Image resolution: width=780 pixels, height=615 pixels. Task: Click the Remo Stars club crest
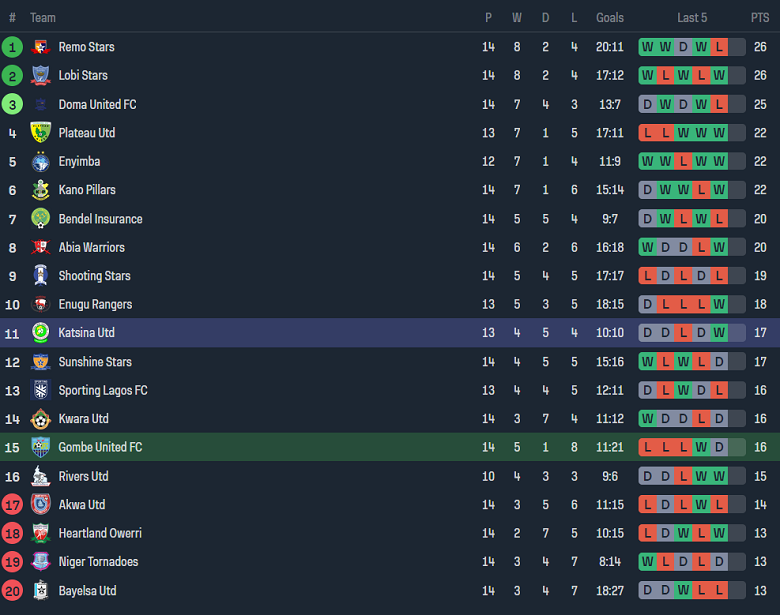[41, 47]
